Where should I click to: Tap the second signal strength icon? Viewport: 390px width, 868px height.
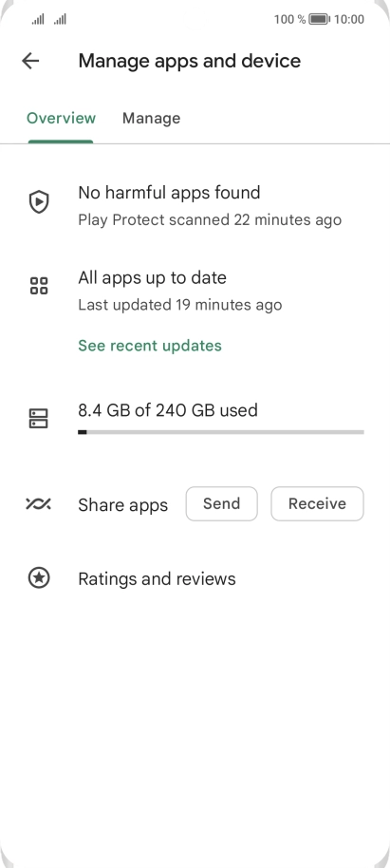[x=60, y=20]
